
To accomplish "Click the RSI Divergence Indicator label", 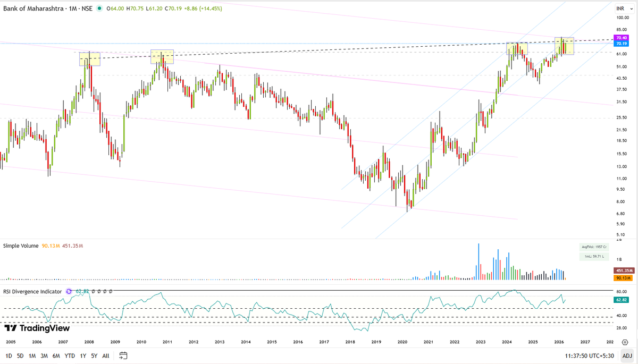I will pos(33,291).
